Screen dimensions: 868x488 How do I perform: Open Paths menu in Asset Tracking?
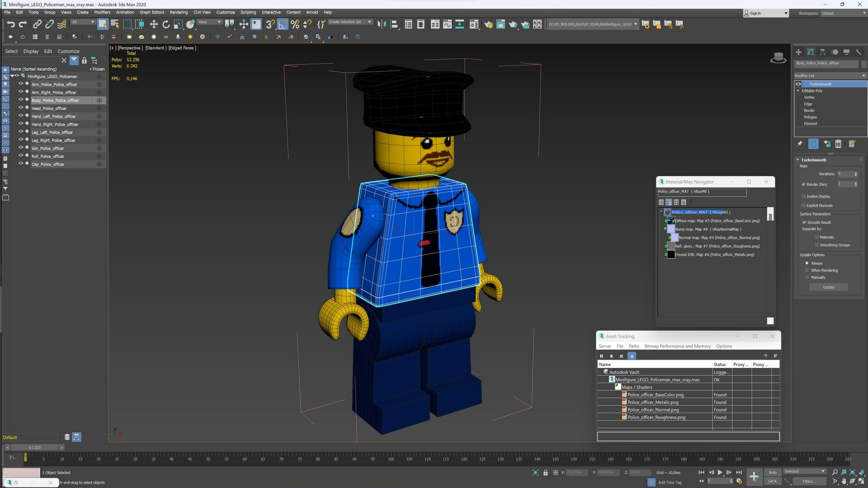634,346
